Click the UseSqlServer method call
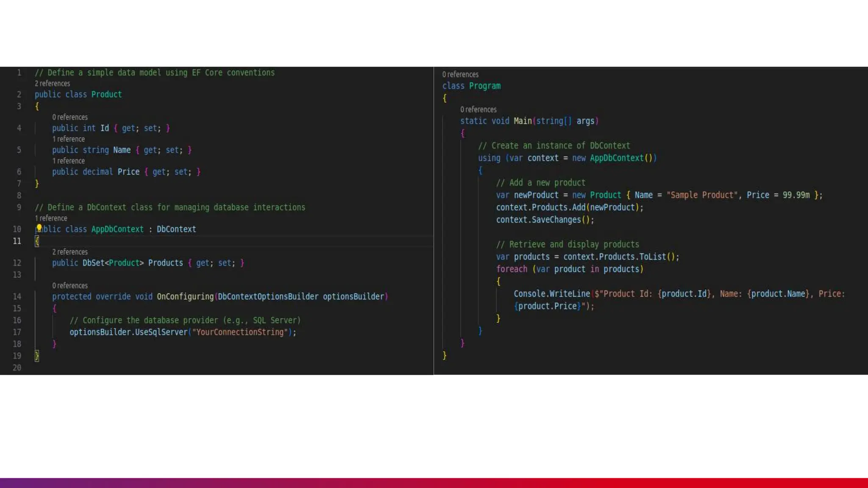Image resolution: width=868 pixels, height=488 pixels. (161, 332)
